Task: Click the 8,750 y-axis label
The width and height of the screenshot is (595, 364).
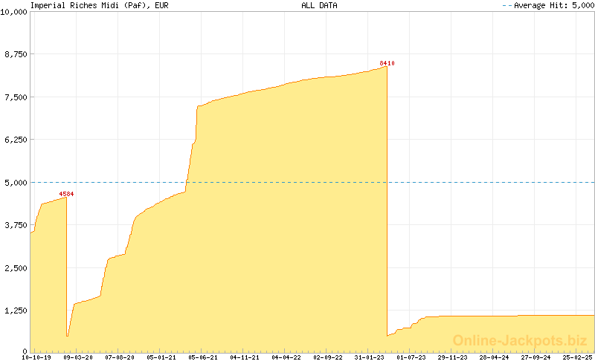Action: 16,54
